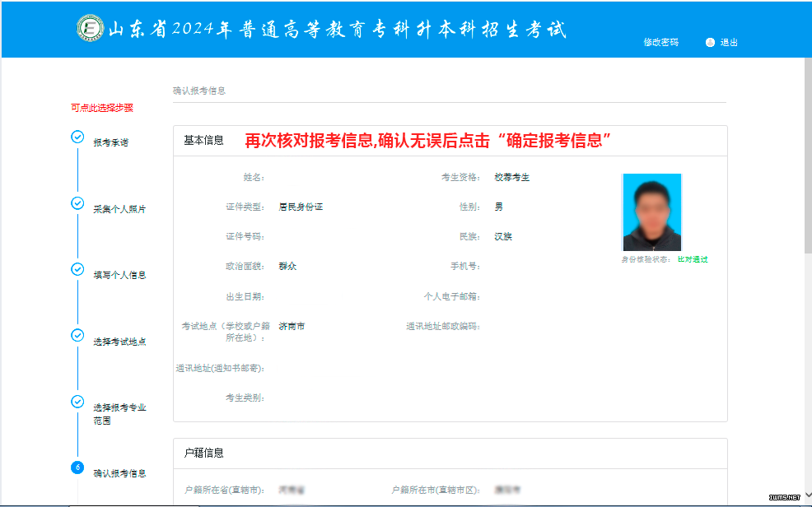Click the step 6 circle icon
812x507 pixels.
click(77, 467)
